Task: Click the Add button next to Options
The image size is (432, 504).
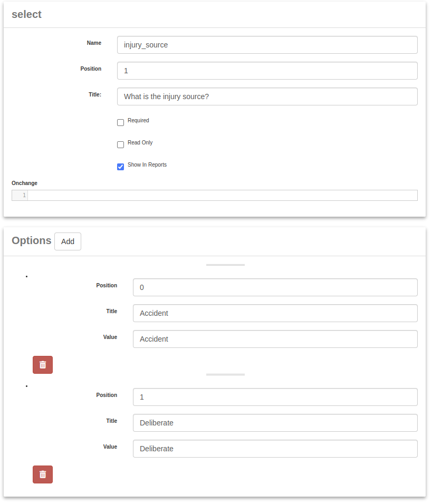Action: (68, 241)
